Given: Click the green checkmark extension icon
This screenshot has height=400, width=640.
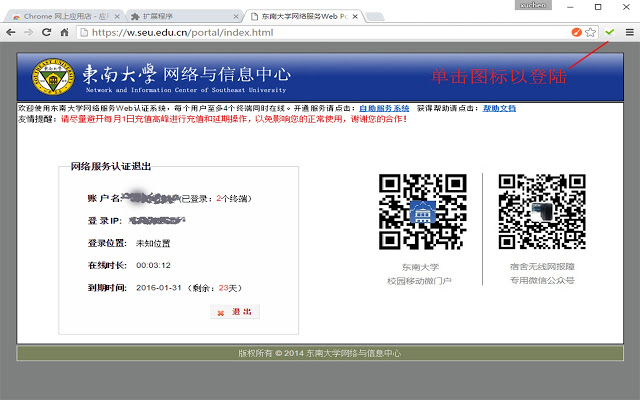Looking at the screenshot, I should tap(610, 32).
